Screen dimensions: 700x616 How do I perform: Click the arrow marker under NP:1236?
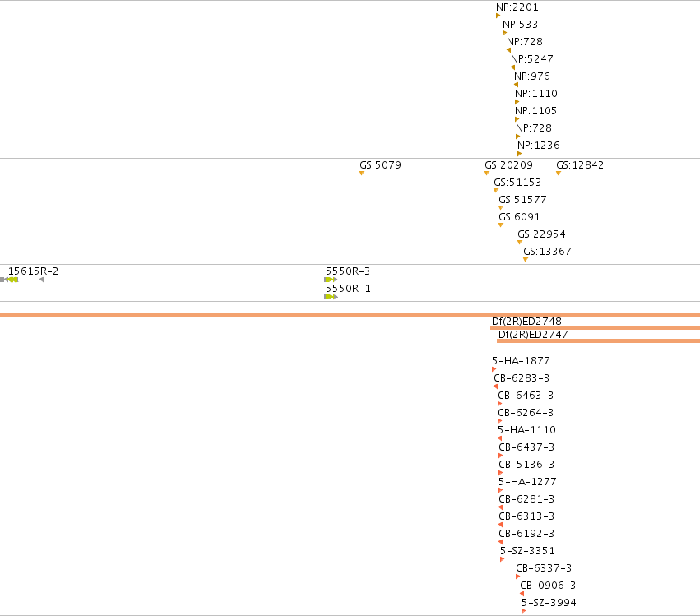point(519,154)
